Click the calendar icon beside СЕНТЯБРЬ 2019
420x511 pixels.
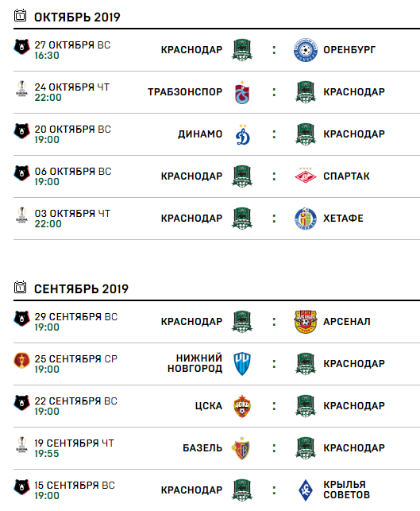20,287
